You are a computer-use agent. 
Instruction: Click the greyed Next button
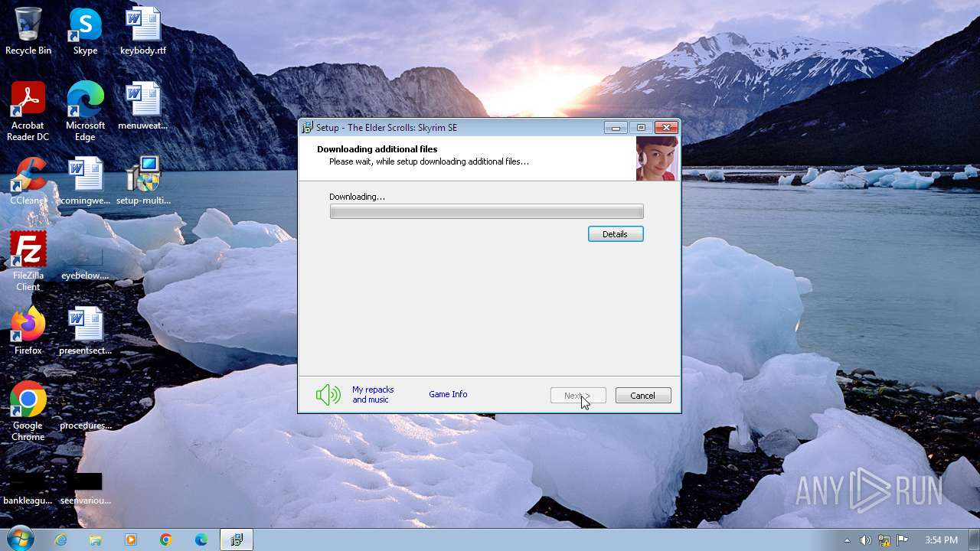click(578, 396)
